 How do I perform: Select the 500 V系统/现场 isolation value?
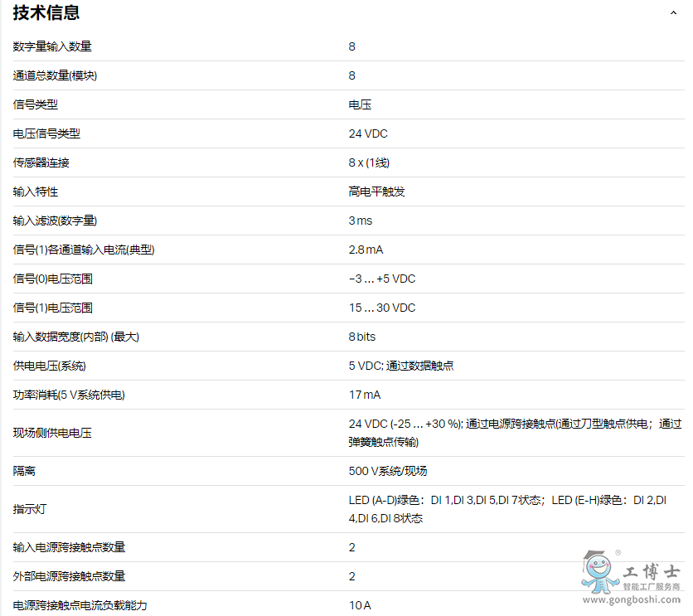pos(388,471)
